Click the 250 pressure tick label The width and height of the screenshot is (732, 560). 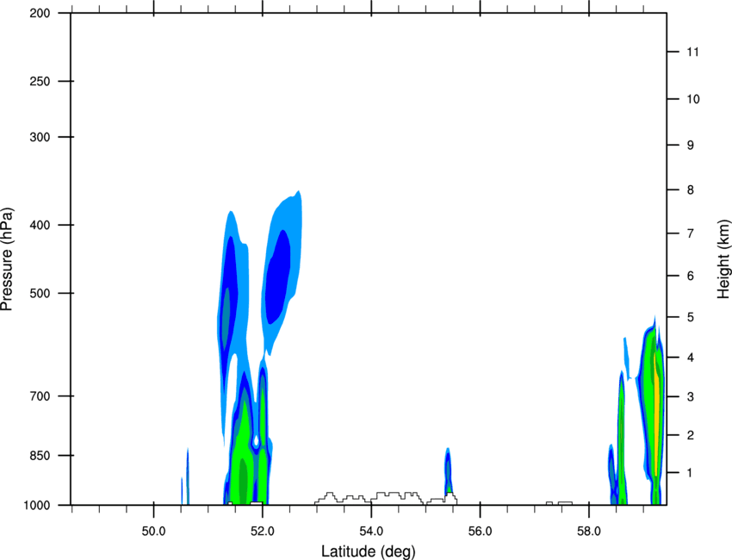point(40,81)
